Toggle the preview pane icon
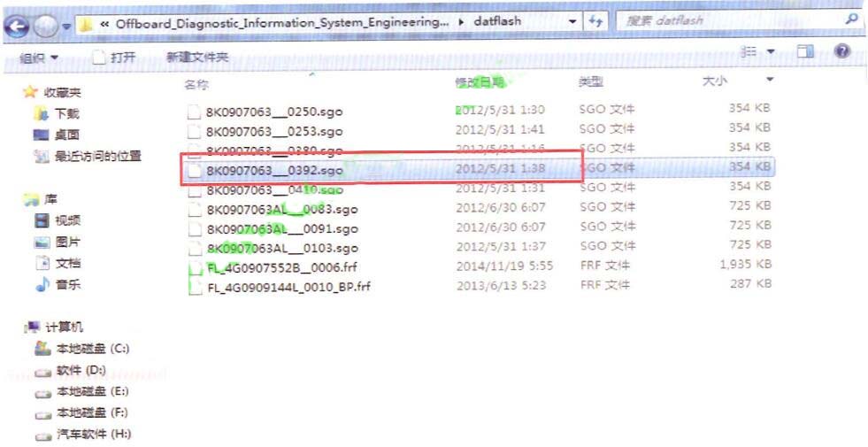Image resolution: width=868 pixels, height=447 pixels. (x=805, y=52)
